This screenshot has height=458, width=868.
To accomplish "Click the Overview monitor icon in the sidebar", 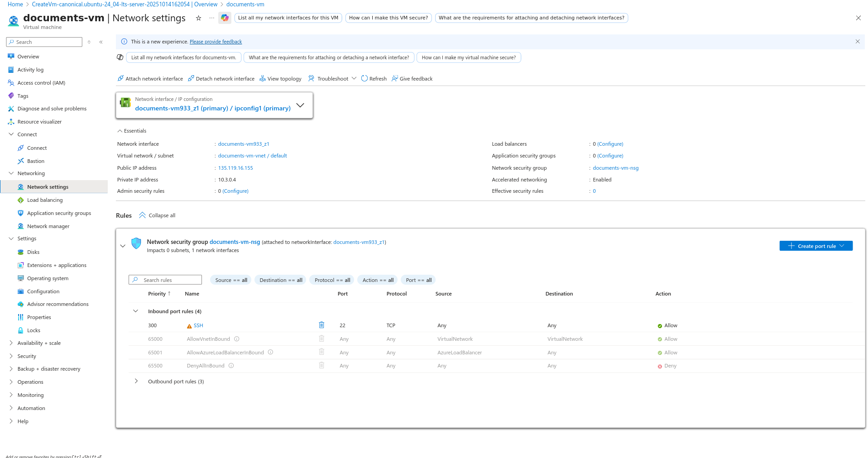I will point(11,57).
